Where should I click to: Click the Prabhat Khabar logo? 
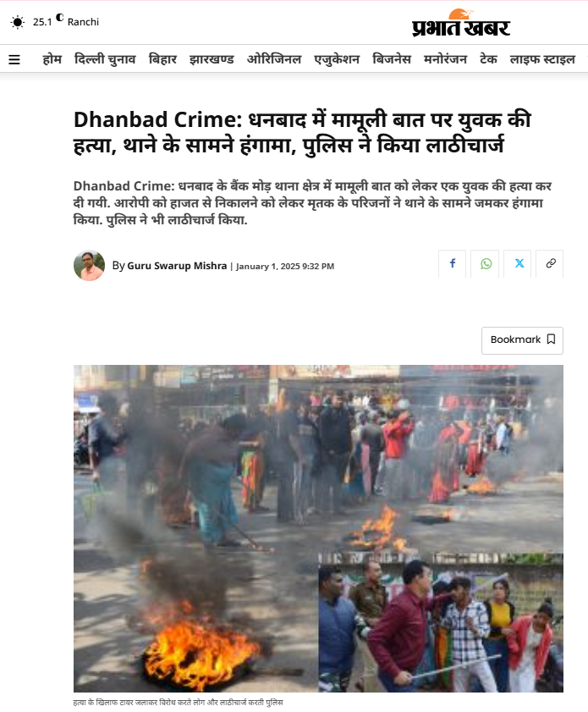click(461, 23)
